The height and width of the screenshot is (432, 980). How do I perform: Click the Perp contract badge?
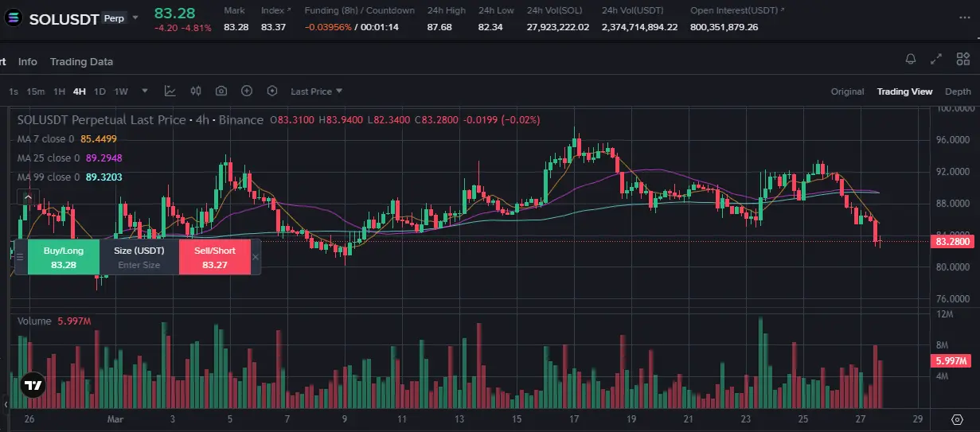coord(115,18)
